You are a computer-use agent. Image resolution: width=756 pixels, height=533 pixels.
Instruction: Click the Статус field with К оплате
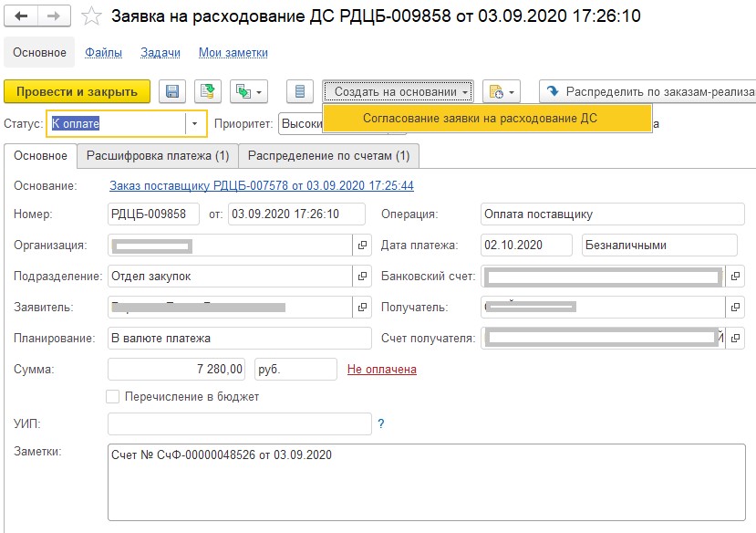tap(117, 123)
